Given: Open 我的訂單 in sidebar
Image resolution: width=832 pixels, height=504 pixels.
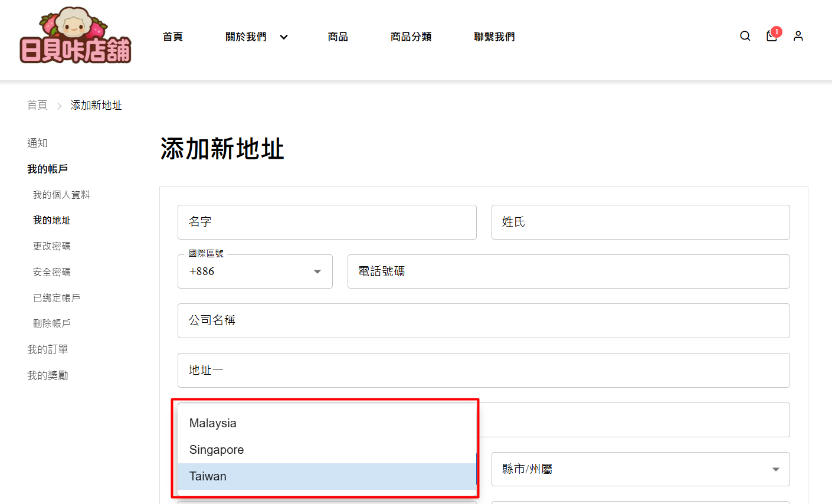Looking at the screenshot, I should click(48, 349).
